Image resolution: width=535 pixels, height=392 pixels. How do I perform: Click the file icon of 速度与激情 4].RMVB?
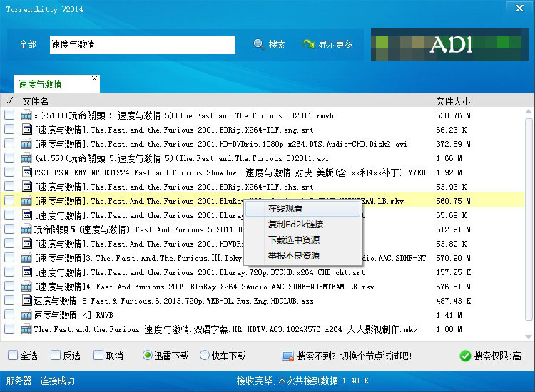point(26,315)
